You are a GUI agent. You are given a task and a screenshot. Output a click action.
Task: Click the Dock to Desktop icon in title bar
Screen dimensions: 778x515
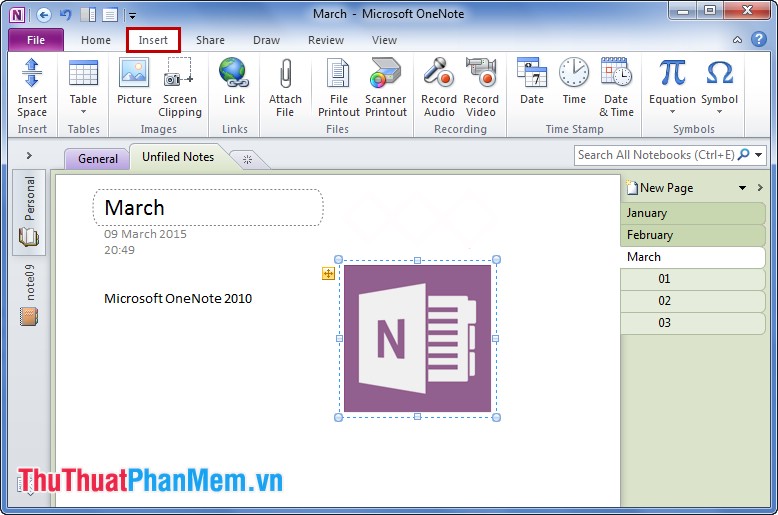[88, 15]
